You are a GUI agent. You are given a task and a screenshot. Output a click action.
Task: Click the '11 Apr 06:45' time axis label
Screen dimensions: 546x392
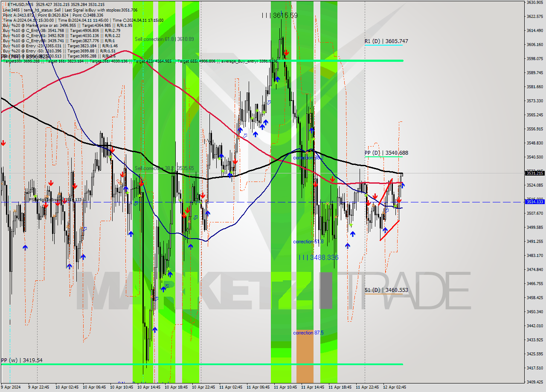pyautogui.click(x=258, y=388)
